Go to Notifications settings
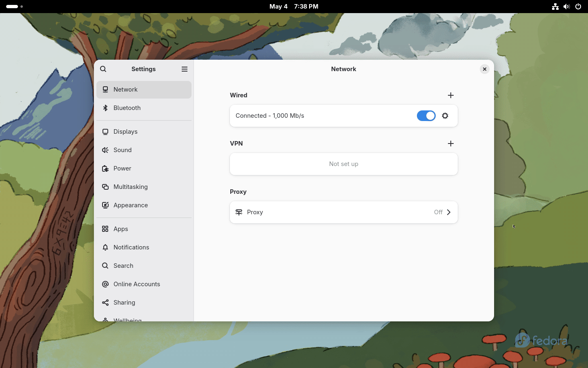The image size is (588, 368). tap(144, 247)
